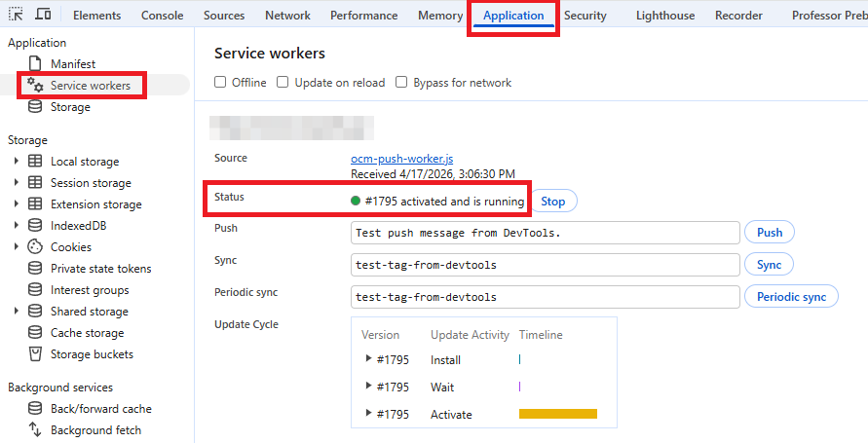Select Interest groups in the sidebar
This screenshot has width=868, height=443.
(x=90, y=290)
